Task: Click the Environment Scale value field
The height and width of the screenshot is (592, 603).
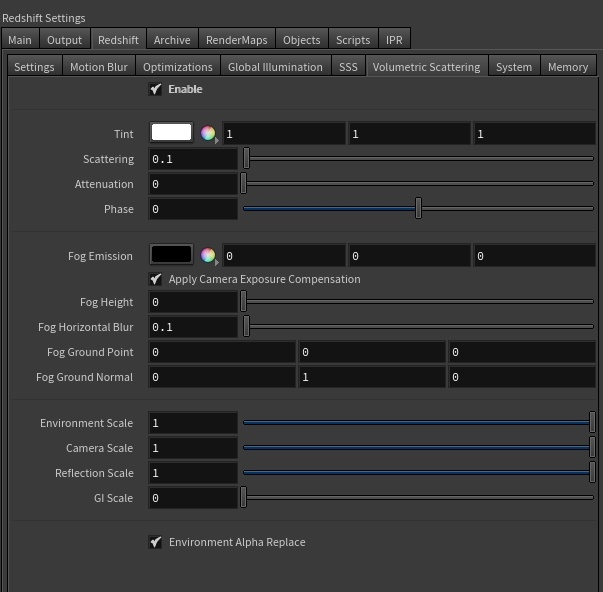Action: pyautogui.click(x=193, y=423)
